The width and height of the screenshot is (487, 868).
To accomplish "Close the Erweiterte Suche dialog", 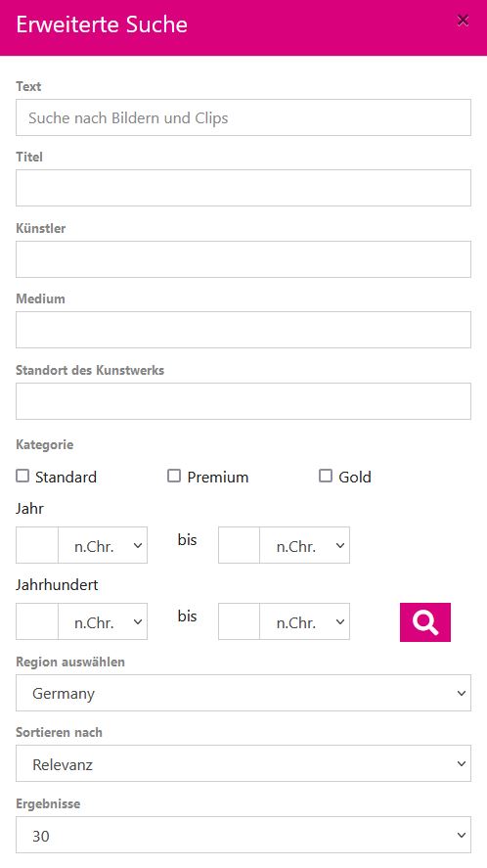I will pos(463,21).
